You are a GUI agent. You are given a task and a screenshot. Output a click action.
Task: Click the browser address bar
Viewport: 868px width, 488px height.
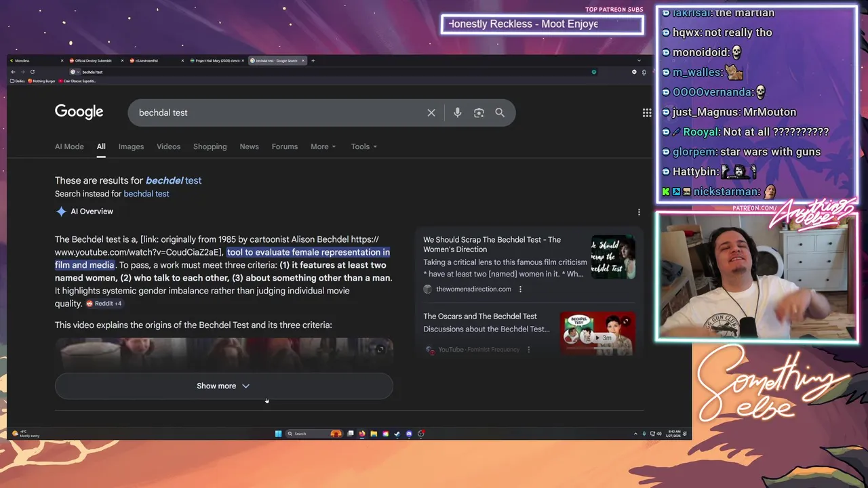(x=332, y=72)
